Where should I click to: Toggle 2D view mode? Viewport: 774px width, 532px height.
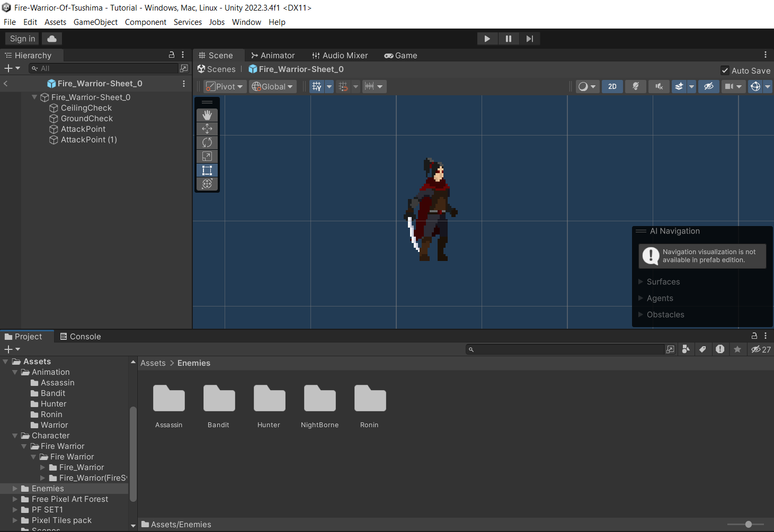pyautogui.click(x=612, y=86)
